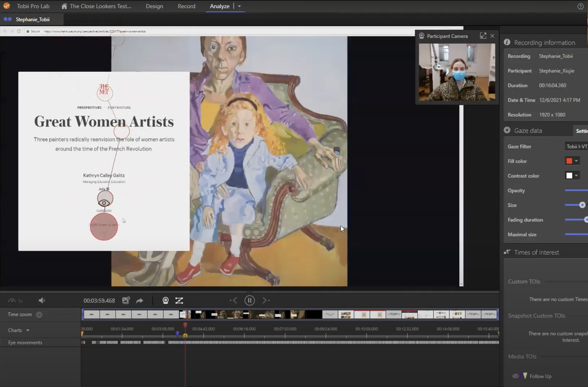Select the Follow Up media TOI

[540, 376]
